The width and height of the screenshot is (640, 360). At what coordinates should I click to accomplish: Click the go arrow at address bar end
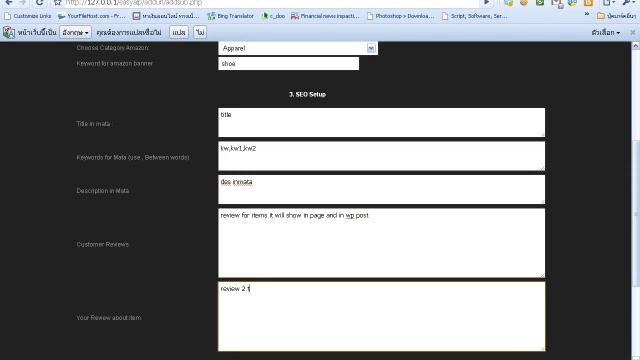pyautogui.click(x=487, y=2)
